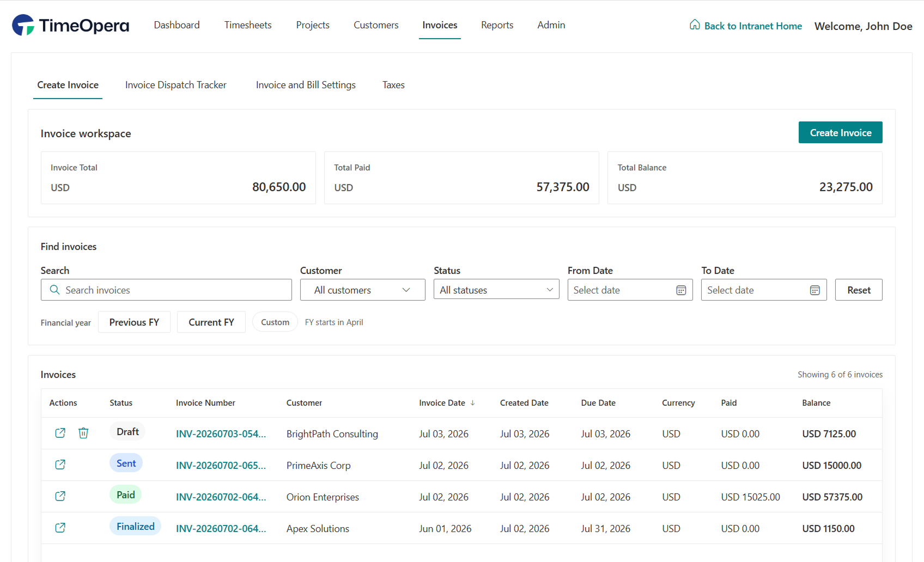Open the Admin menu

[551, 25]
